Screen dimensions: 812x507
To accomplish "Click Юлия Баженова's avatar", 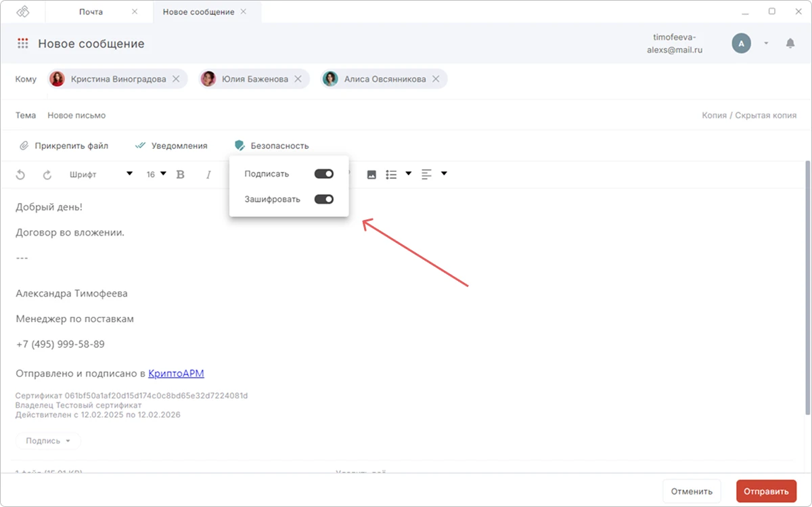I will pyautogui.click(x=208, y=79).
